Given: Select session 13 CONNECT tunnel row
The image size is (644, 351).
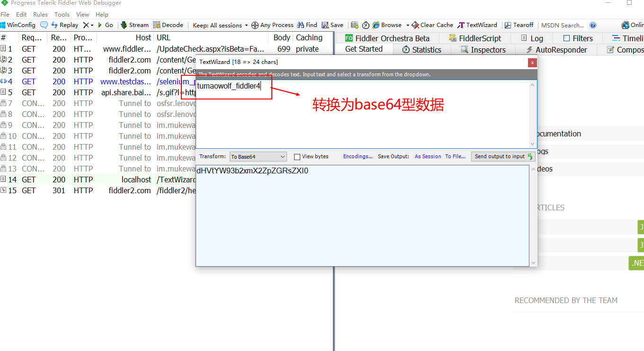Looking at the screenshot, I should pyautogui.click(x=98, y=169).
